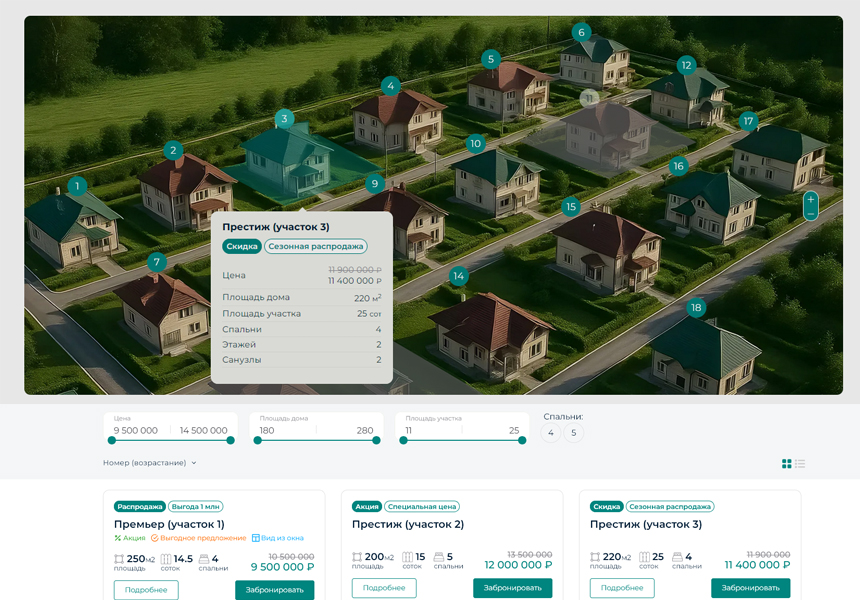Click Забронировать for Престиж (участок 2)
The image size is (860, 600).
[513, 588]
